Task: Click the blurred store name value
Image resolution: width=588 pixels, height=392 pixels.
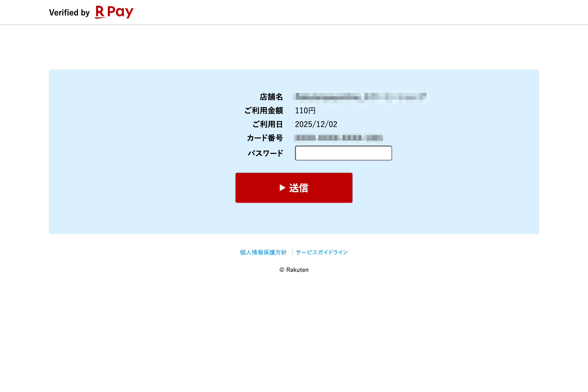Action: coord(361,97)
